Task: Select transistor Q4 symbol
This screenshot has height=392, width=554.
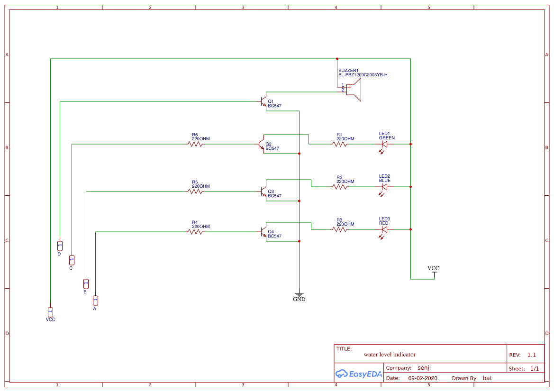Action: [263, 232]
